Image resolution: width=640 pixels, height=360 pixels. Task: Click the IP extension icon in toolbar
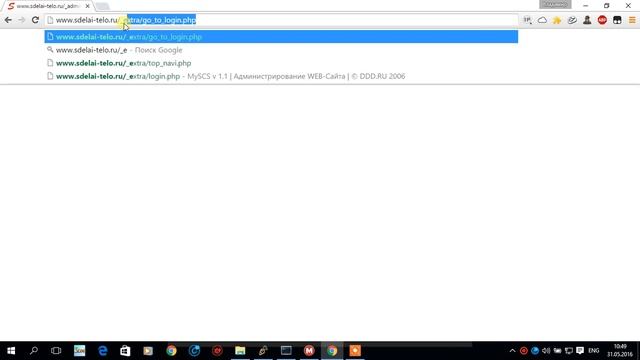click(x=527, y=20)
